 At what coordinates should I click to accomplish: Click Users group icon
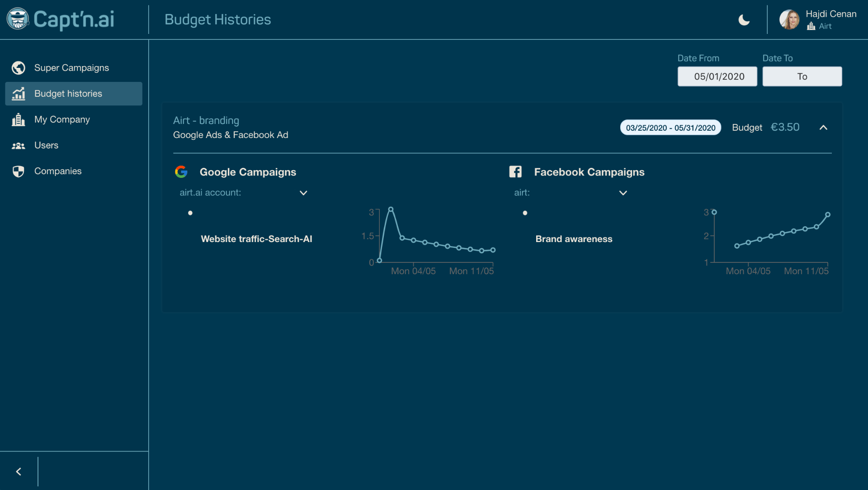[x=19, y=145]
